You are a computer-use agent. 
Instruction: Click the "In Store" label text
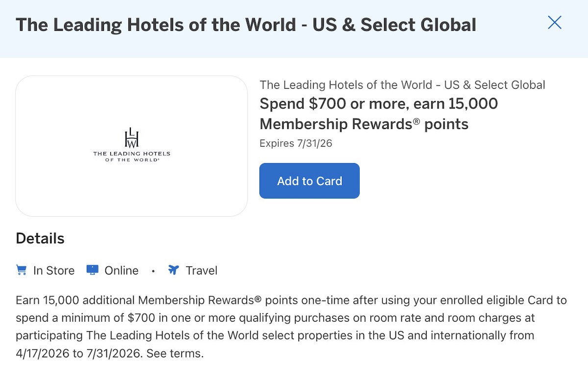click(54, 271)
